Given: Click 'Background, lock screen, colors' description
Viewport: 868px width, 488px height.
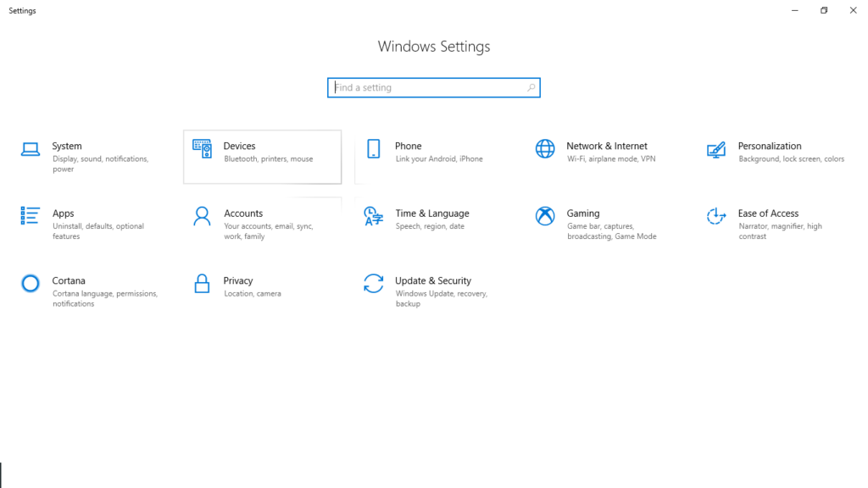Looking at the screenshot, I should [791, 158].
